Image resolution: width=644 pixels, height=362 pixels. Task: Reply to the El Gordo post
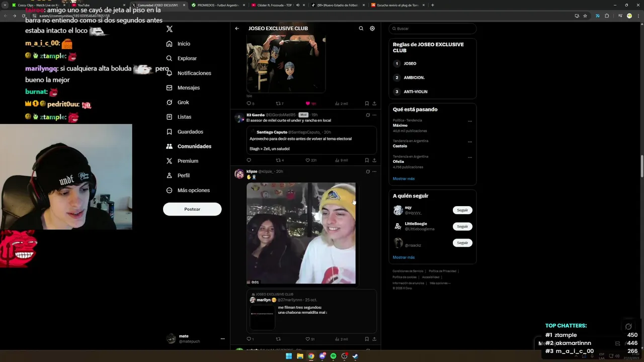[249, 160]
